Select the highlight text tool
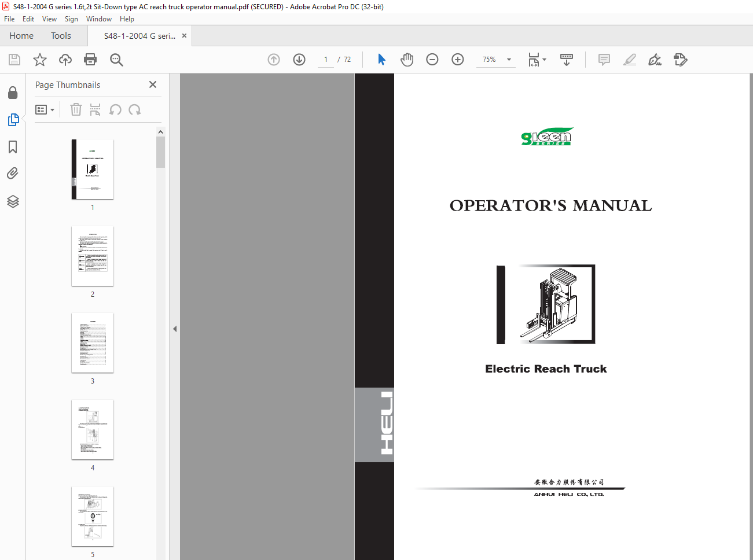Image resolution: width=753 pixels, height=560 pixels. point(630,60)
